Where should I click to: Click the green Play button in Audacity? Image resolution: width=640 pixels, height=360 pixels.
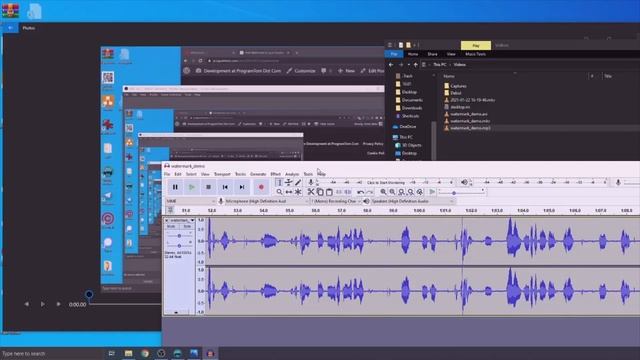192,187
